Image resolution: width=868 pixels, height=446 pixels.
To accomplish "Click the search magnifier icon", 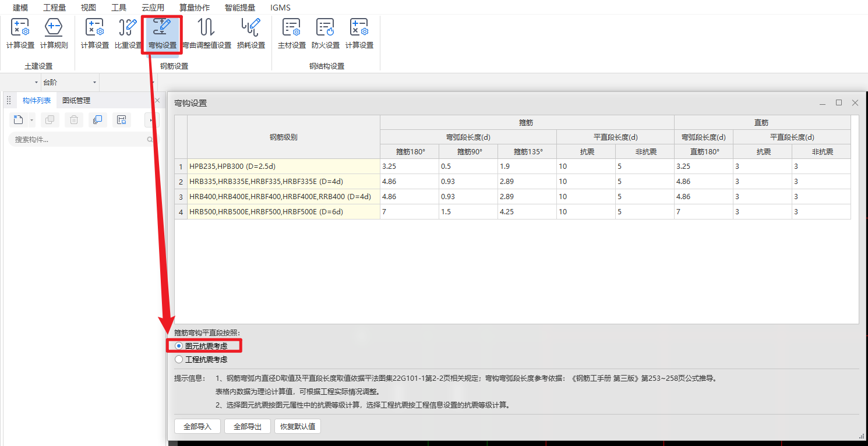I will 150,140.
